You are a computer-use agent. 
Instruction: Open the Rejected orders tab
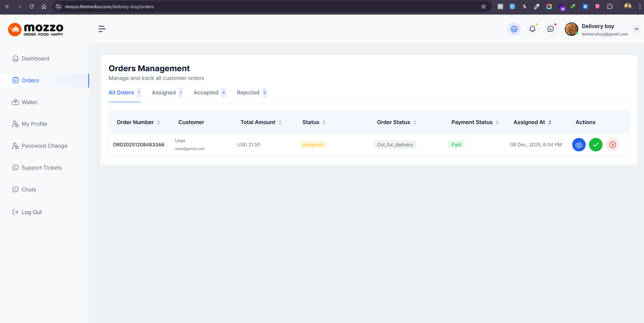click(x=248, y=93)
